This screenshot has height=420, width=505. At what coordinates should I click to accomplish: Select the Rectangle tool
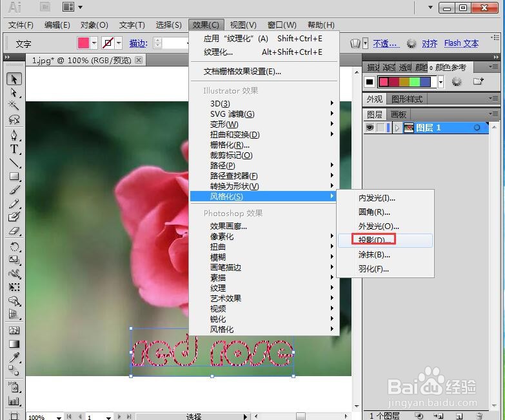pyautogui.click(x=14, y=176)
